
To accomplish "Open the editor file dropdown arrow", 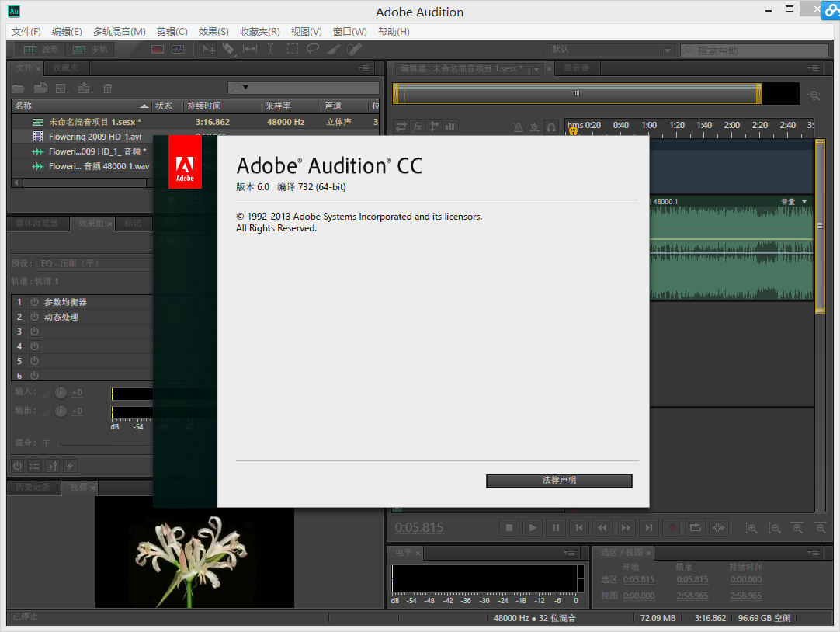I will click(536, 68).
